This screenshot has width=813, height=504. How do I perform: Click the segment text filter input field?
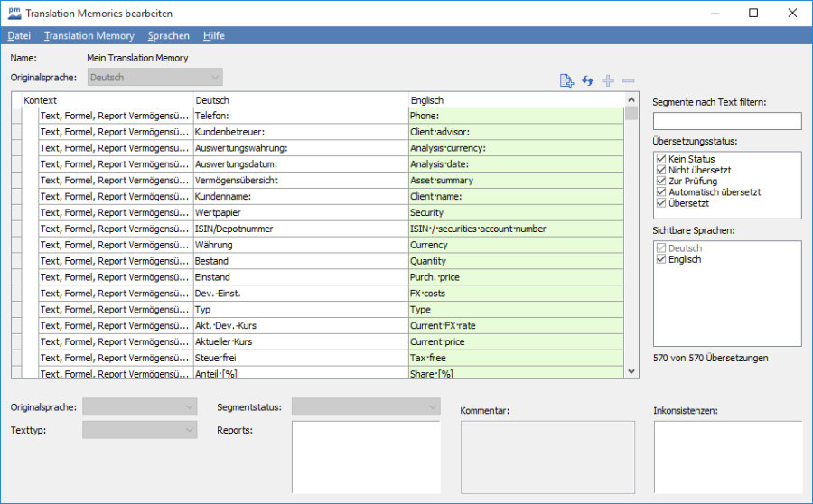point(727,121)
